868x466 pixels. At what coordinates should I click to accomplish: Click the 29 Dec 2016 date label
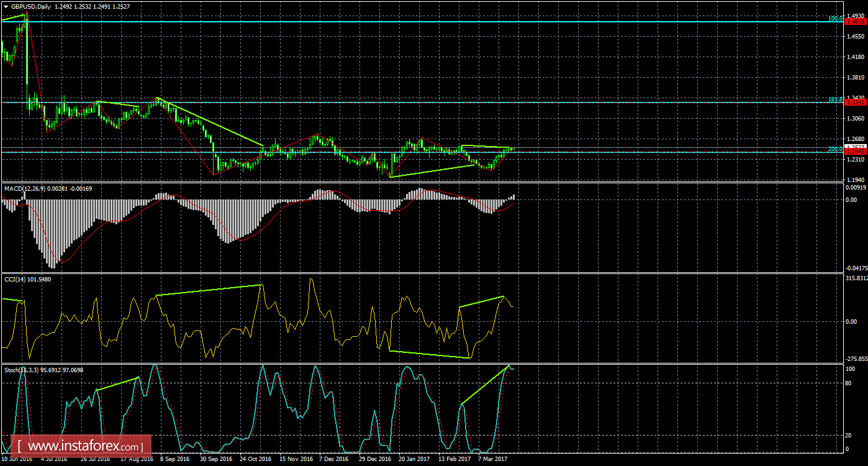374,459
